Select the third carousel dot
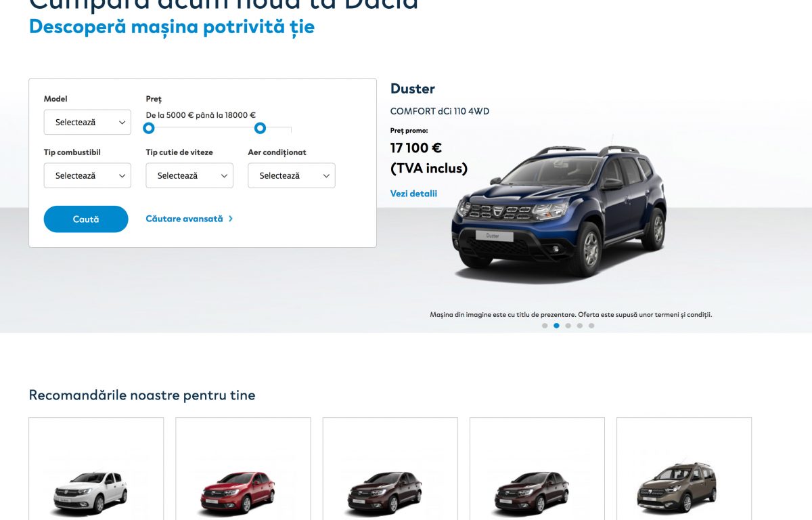Screen dimensions: 812x520 coord(568,326)
